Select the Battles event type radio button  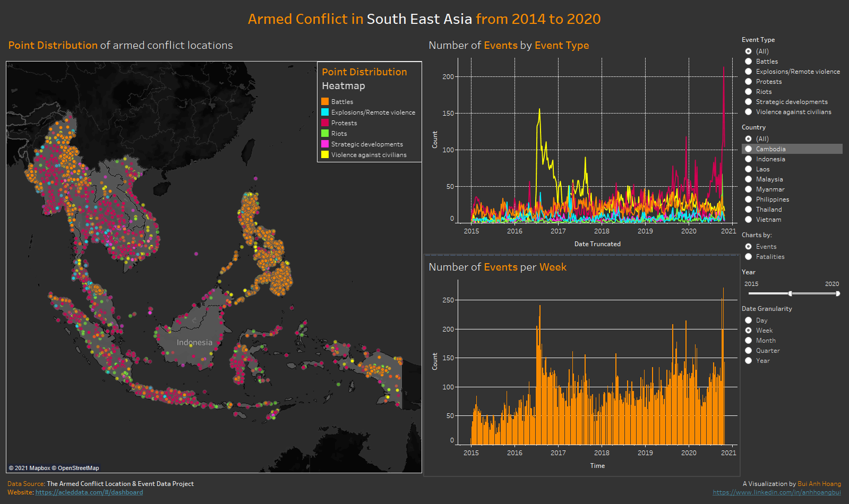tap(748, 62)
